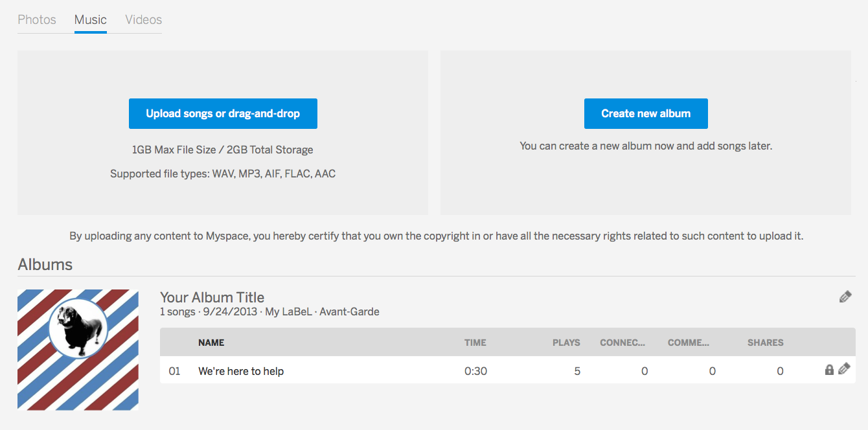
Task: Sort by PLAYS column header
Action: point(566,343)
